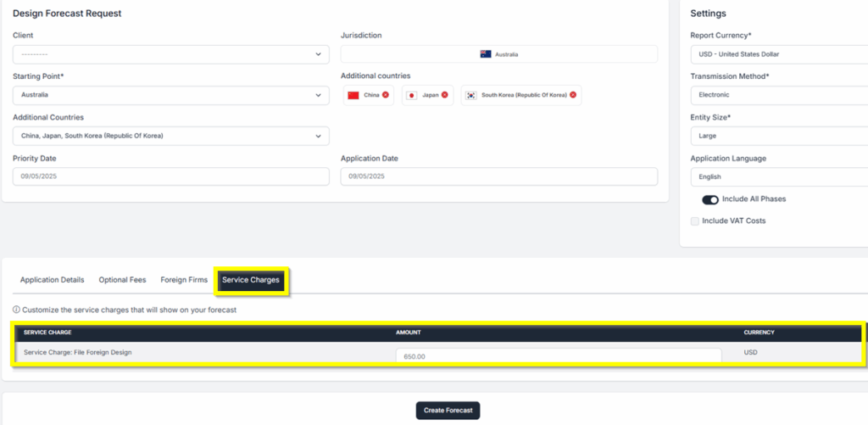Click the Australia flag icon in Jurisdiction
This screenshot has width=868, height=425.
tap(486, 54)
